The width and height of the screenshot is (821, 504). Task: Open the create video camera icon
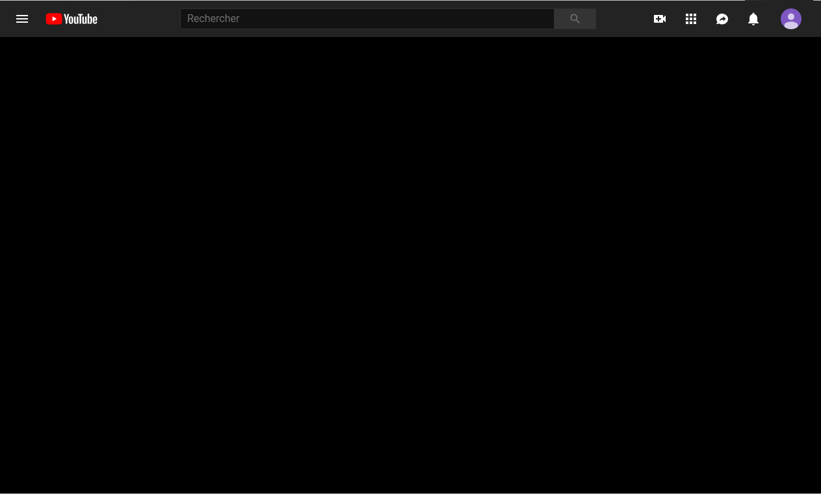pyautogui.click(x=660, y=19)
